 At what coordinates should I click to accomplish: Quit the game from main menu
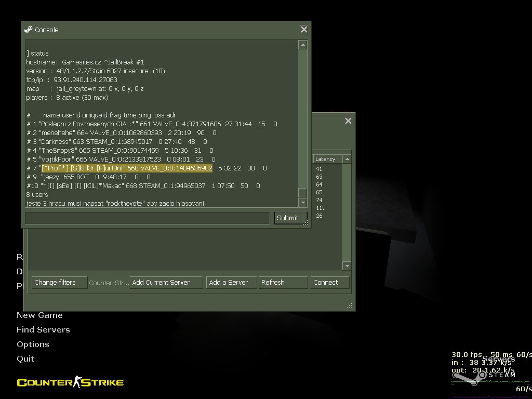click(x=25, y=359)
